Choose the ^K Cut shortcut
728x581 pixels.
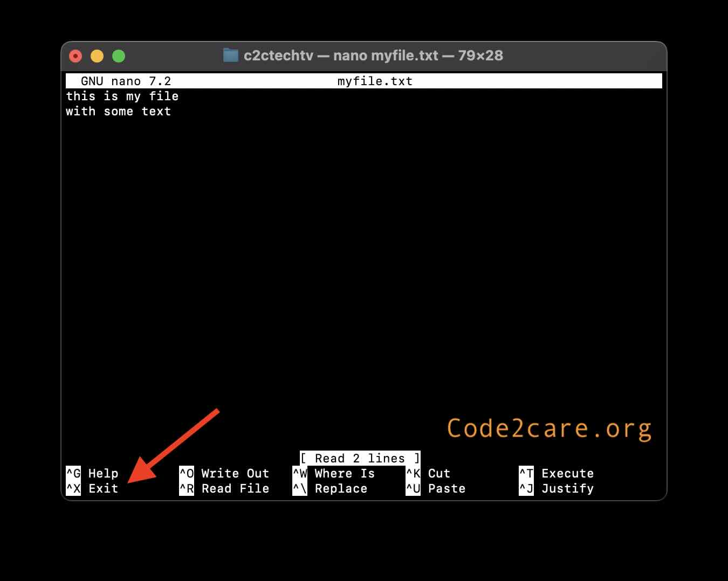[x=428, y=473]
